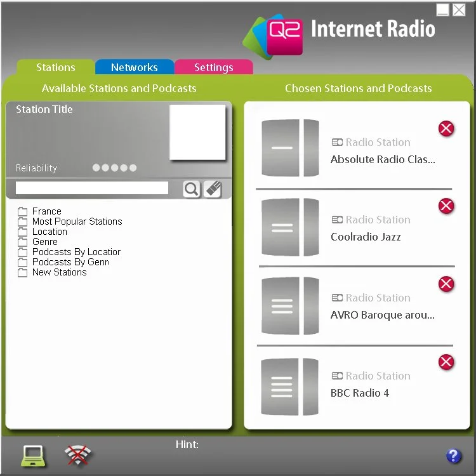Screen dimensions: 476x476
Task: Click radio icon above BBC Radio 4
Action: [x=337, y=376]
